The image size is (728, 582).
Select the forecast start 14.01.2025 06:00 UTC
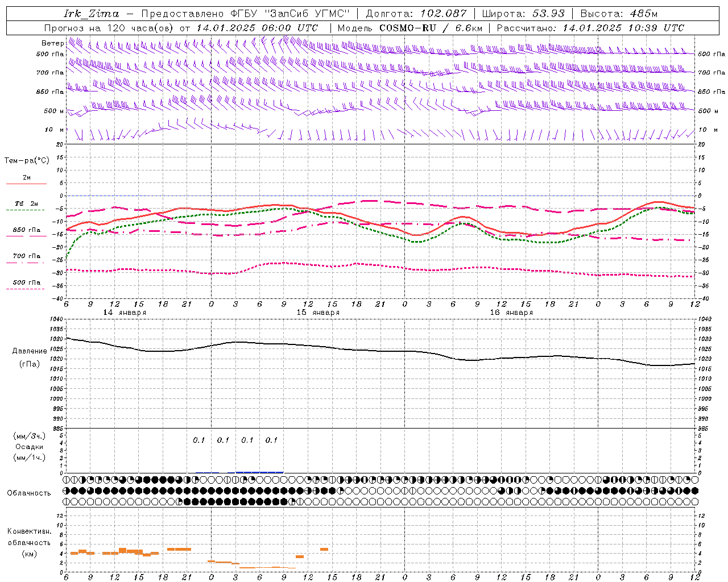(x=257, y=28)
